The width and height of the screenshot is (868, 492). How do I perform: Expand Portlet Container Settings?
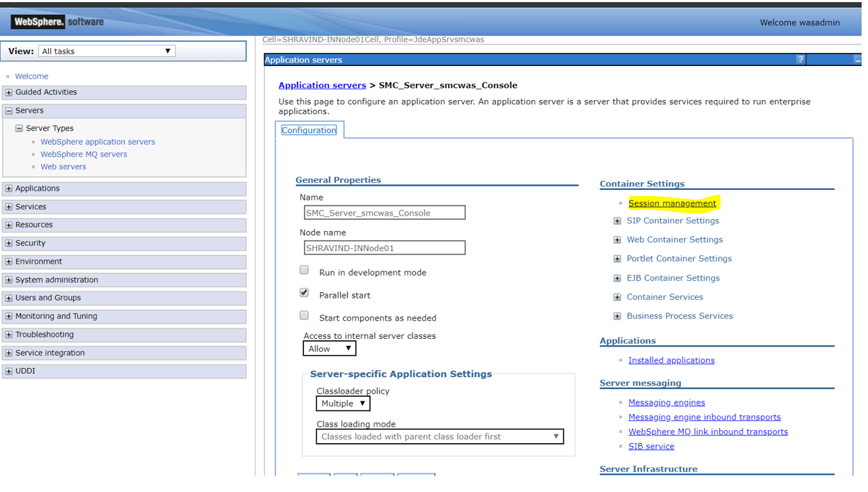(617, 259)
